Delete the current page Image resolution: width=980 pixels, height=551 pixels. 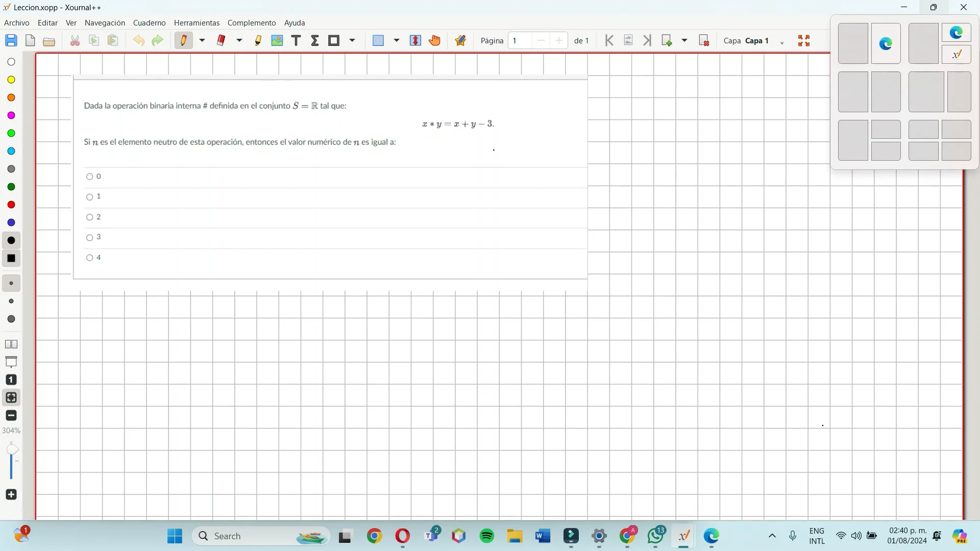(x=703, y=41)
